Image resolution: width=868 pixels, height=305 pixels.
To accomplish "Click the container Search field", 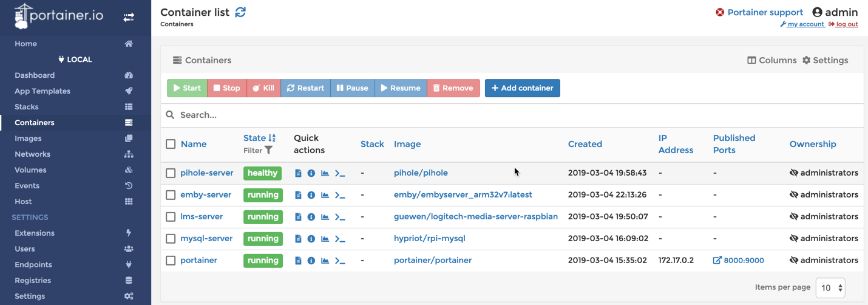I will pyautogui.click(x=510, y=115).
